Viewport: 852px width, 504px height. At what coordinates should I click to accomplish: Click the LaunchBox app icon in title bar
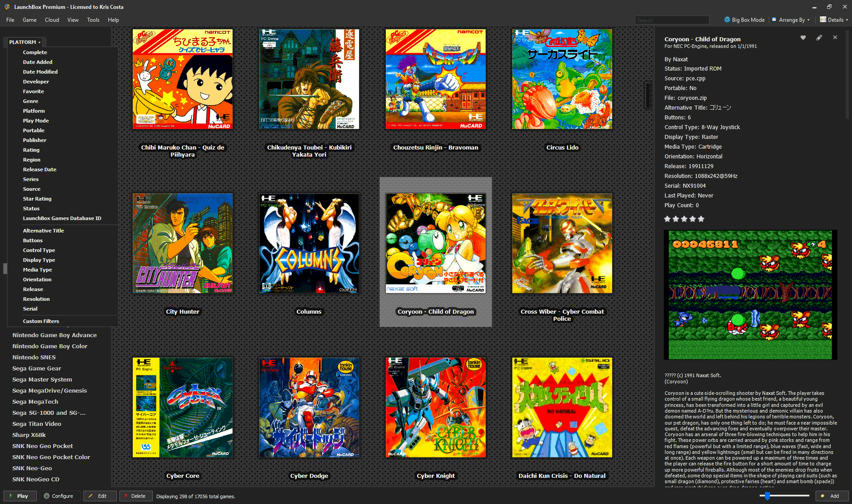click(7, 7)
